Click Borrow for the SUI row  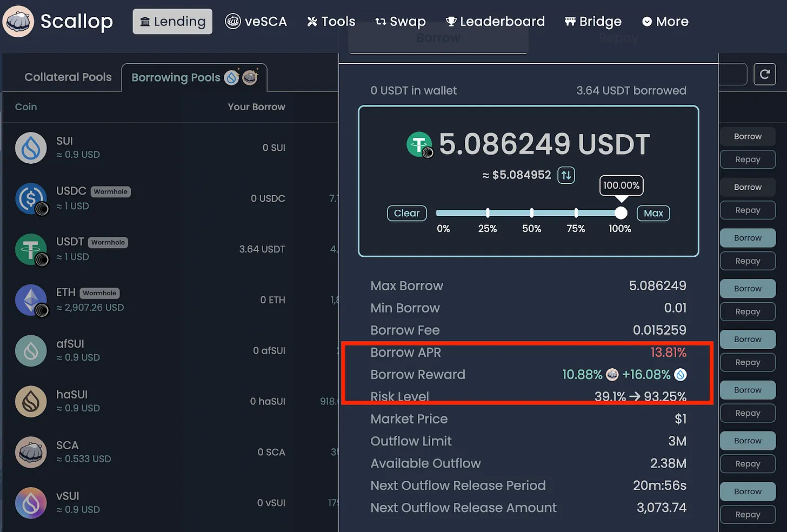tap(748, 136)
